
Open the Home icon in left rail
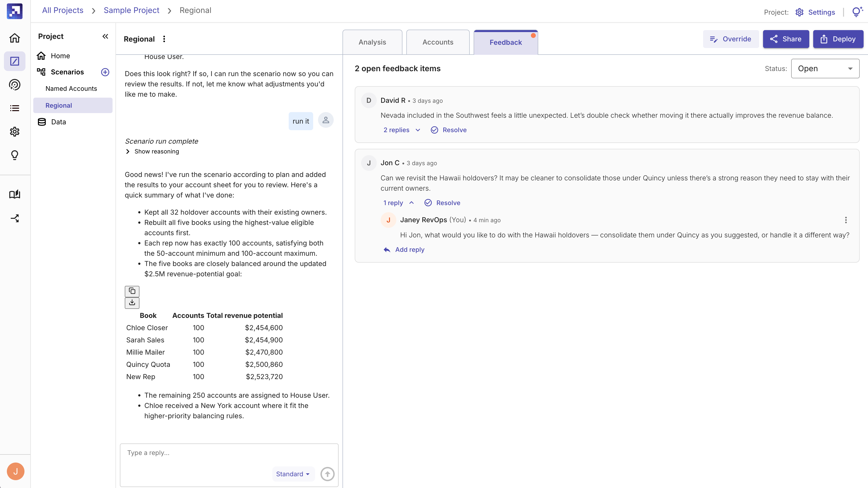pyautogui.click(x=14, y=38)
